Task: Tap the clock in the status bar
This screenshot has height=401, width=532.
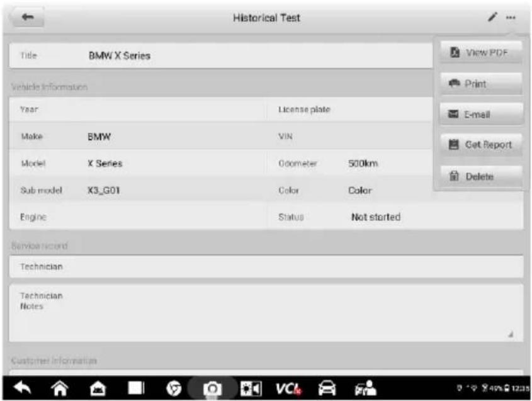Action: pos(520,388)
